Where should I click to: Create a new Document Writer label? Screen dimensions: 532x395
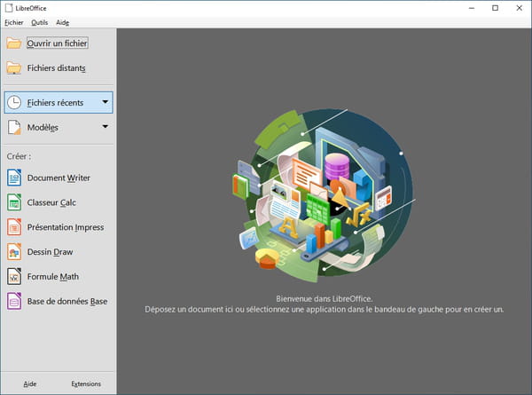pyautogui.click(x=59, y=178)
